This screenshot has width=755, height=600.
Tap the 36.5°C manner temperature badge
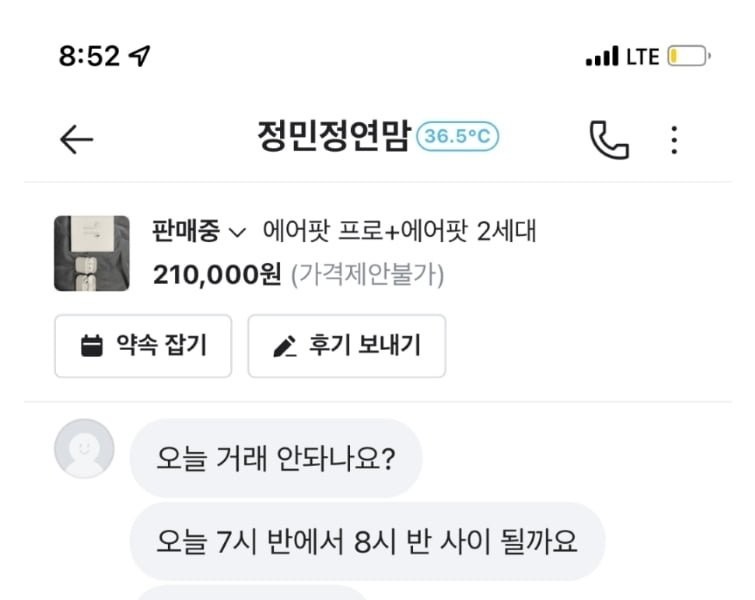(x=457, y=137)
